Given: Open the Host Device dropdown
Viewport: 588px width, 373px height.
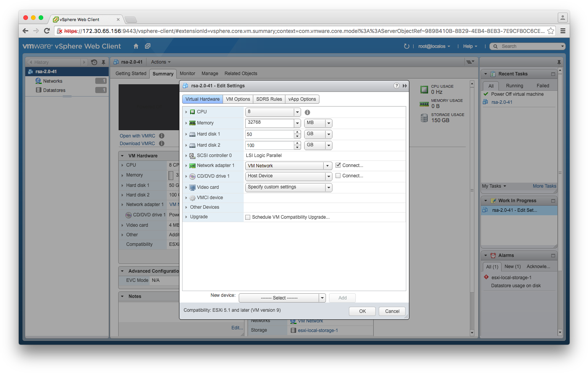Looking at the screenshot, I should [328, 176].
